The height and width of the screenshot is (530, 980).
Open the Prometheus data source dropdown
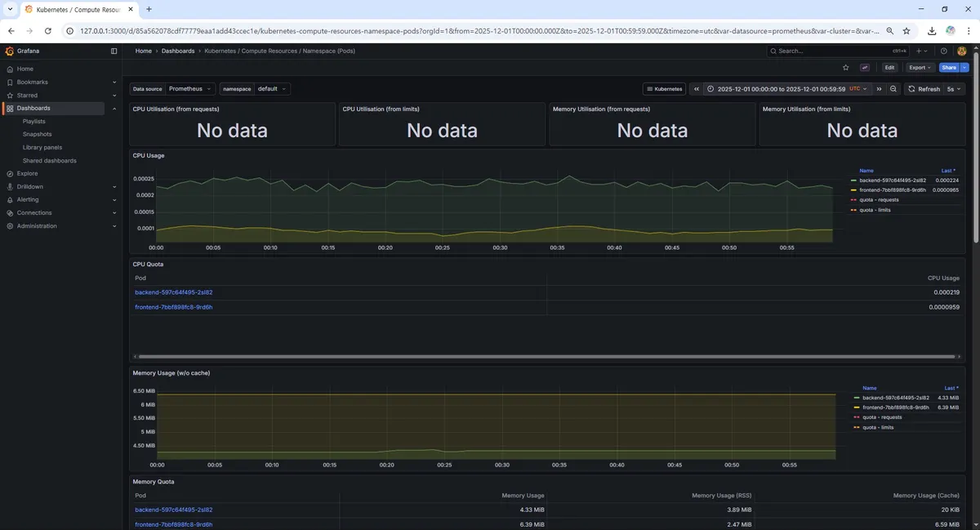click(190, 89)
